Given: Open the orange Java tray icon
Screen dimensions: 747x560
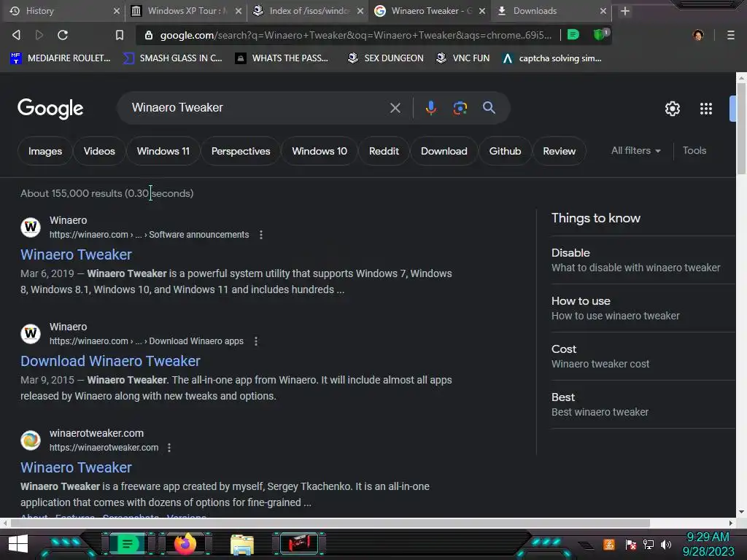Looking at the screenshot, I should (609, 544).
